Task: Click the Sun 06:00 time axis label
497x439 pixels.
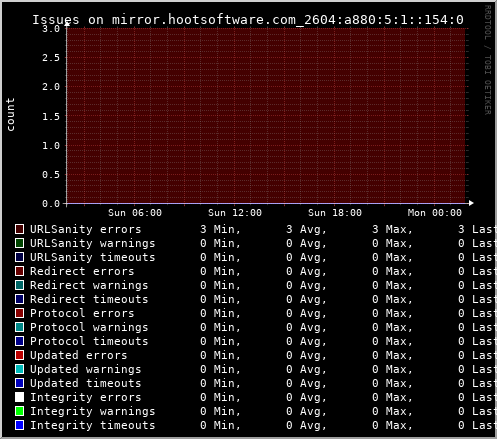Action: coord(135,213)
